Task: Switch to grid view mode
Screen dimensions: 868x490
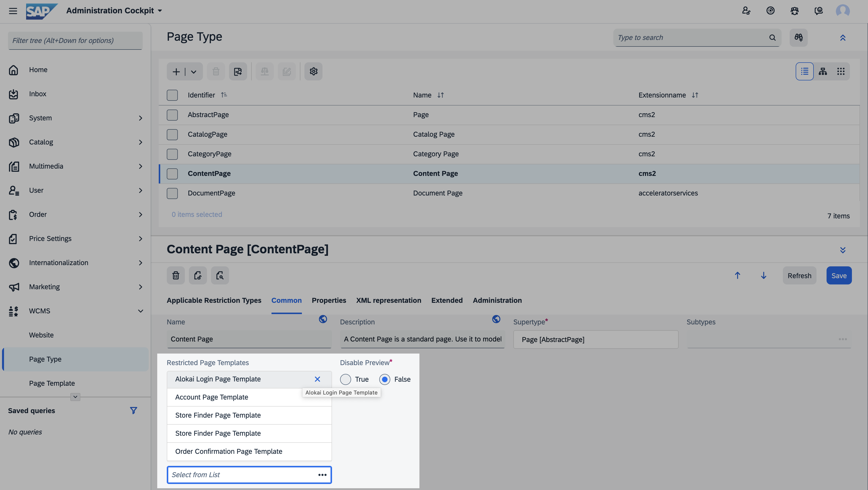Action: pos(840,72)
